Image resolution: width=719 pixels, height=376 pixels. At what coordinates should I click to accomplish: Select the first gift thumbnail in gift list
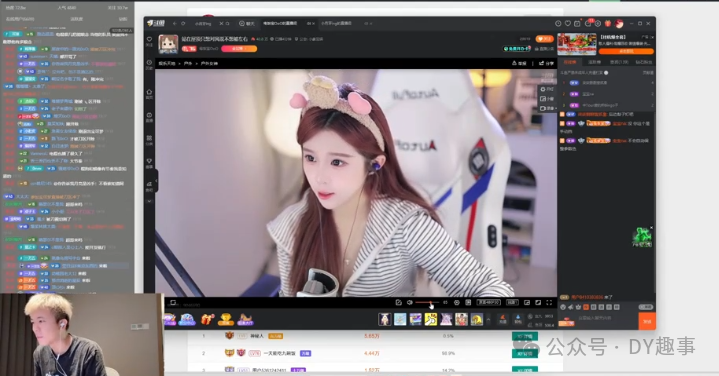click(385, 319)
